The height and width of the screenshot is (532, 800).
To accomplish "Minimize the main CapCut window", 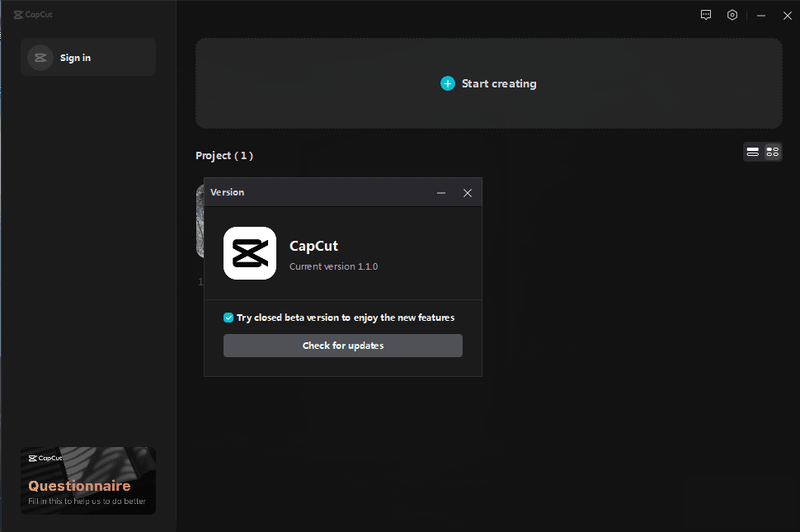I will (760, 16).
